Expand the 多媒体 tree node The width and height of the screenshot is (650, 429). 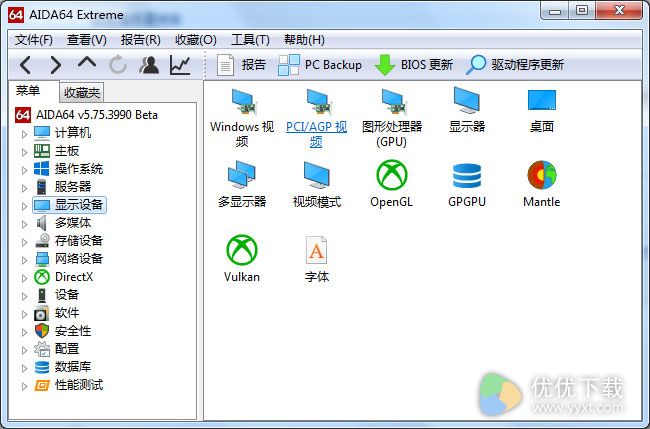(24, 224)
